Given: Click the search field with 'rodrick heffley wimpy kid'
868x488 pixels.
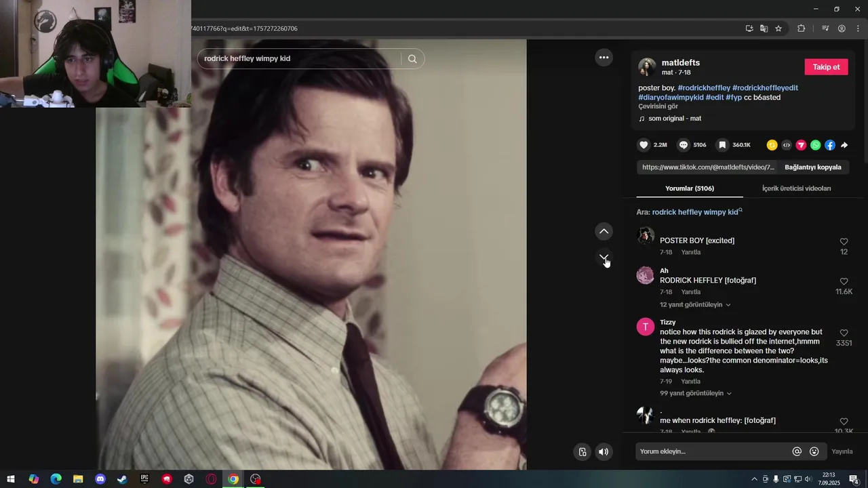Looking at the screenshot, I should pos(298,59).
